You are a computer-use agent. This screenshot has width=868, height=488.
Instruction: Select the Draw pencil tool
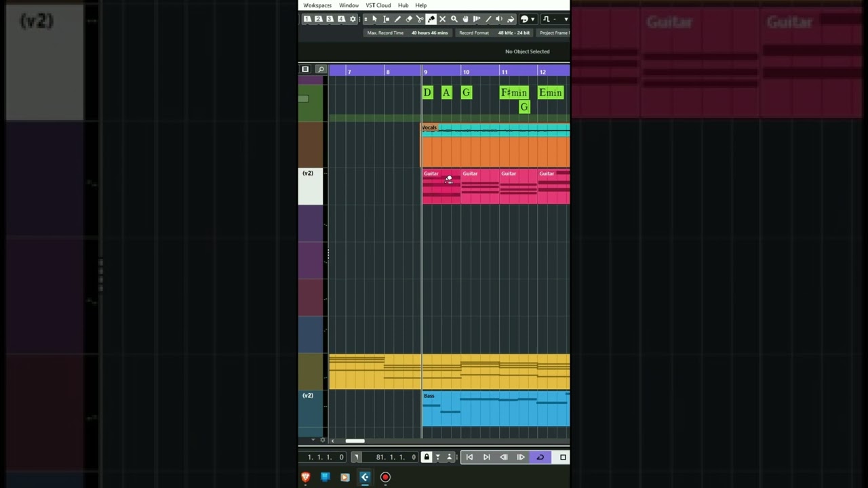coord(397,19)
